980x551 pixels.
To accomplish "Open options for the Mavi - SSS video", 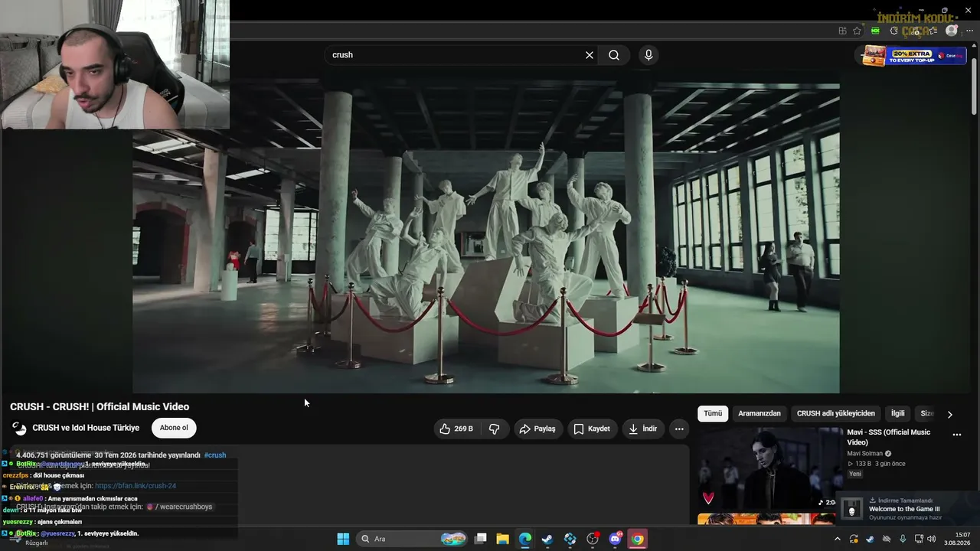I will point(956,435).
